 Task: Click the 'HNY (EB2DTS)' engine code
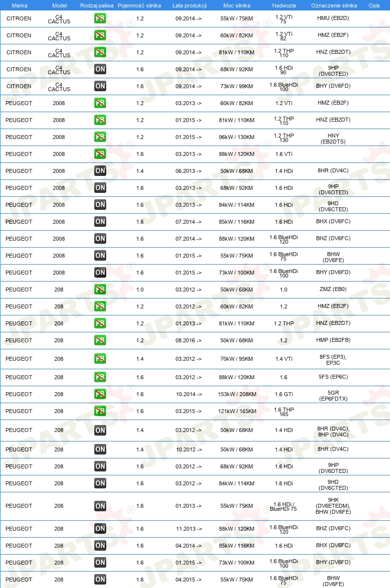click(333, 139)
